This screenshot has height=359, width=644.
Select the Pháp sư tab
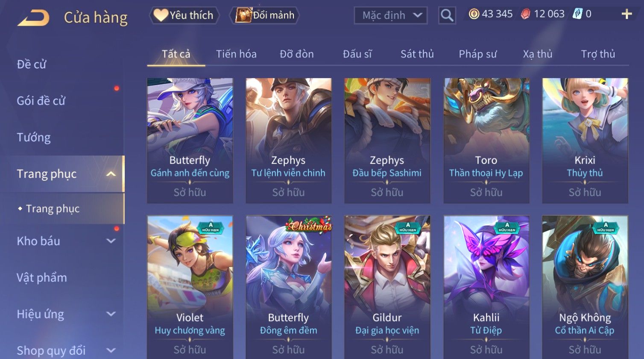click(x=477, y=54)
